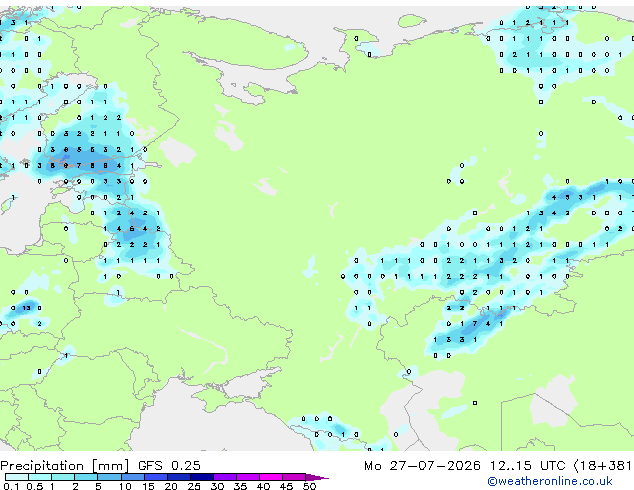634x490 pixels.
Task: Click the legend label '10'
Action: click(x=125, y=486)
